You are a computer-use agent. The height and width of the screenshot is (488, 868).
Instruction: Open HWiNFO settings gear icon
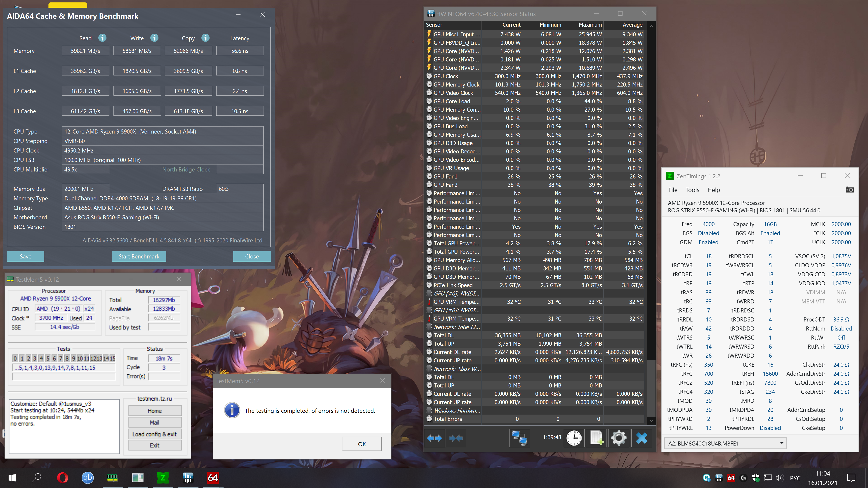point(619,438)
